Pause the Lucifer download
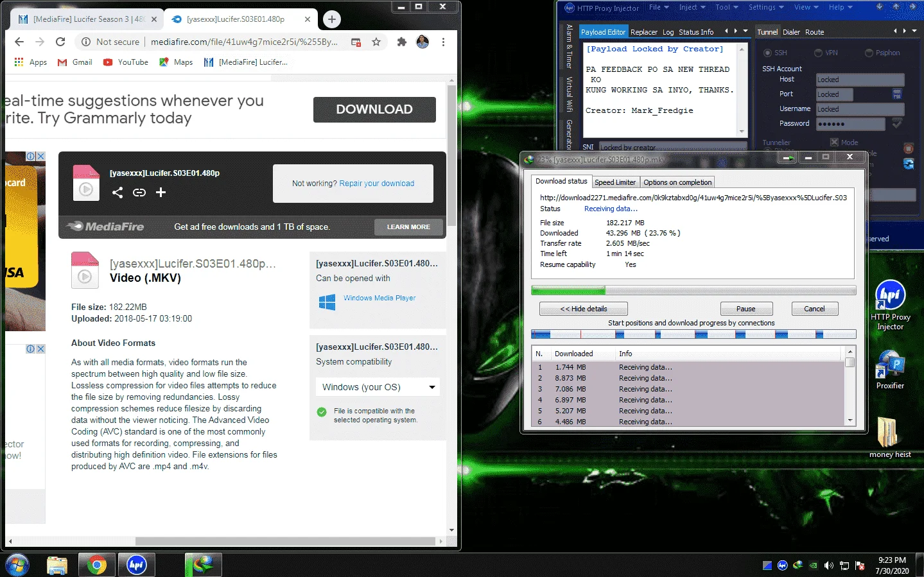Screen dimensions: 924x577 coord(746,309)
